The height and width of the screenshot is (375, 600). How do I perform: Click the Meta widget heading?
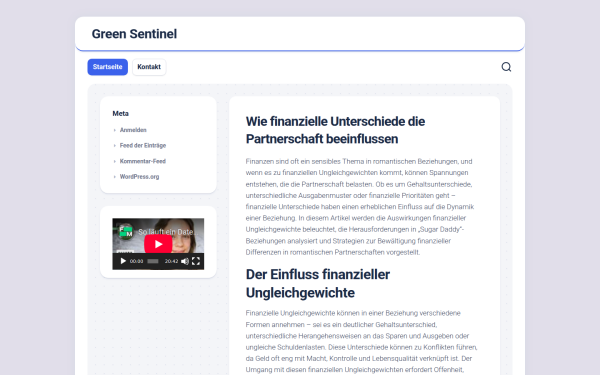pos(121,114)
